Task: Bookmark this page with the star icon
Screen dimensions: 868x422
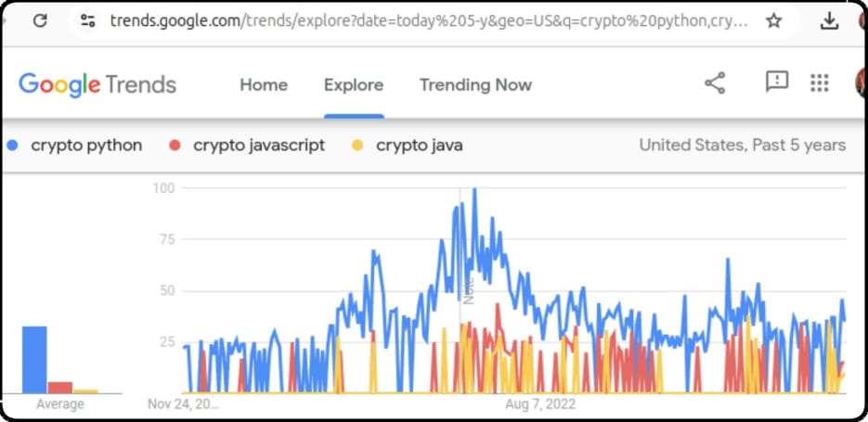Action: click(773, 21)
